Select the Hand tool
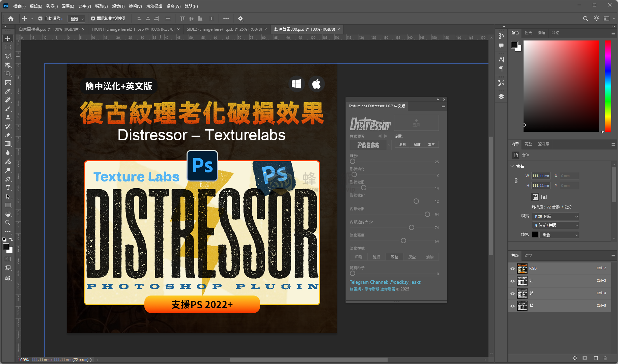 point(8,214)
